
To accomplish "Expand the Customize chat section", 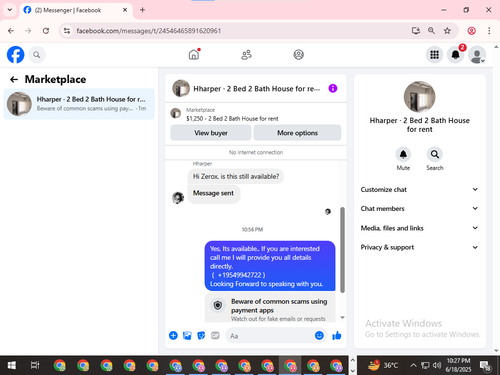I will tap(419, 189).
